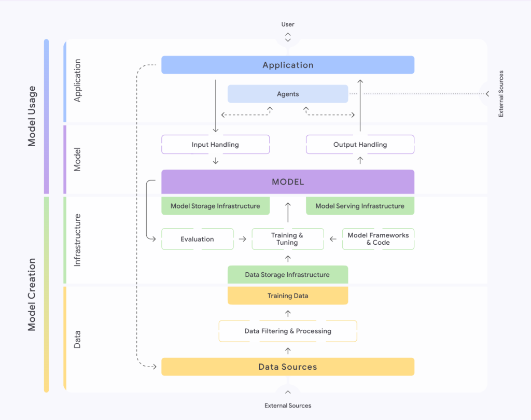The width and height of the screenshot is (531, 420).
Task: Click the Input Handling box
Action: [215, 145]
